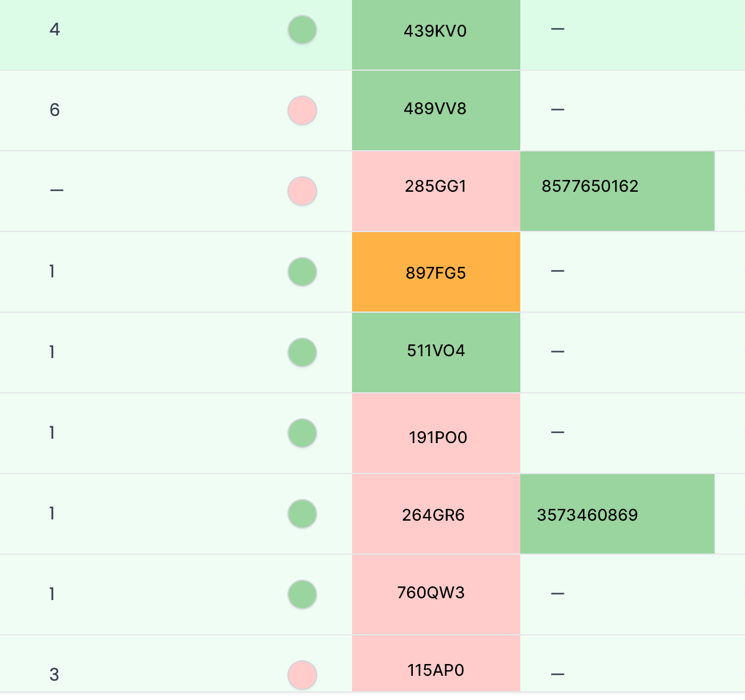Image resolution: width=745 pixels, height=700 pixels.
Task: Select the 115AP0 code cell
Action: click(x=436, y=663)
